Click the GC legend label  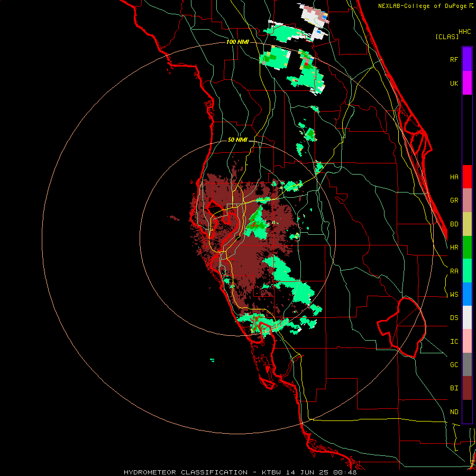(x=454, y=364)
